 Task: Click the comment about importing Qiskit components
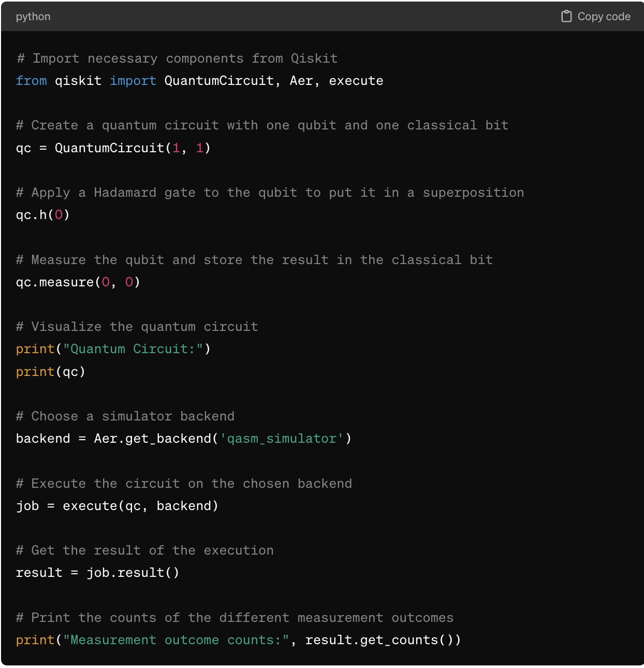177,59
